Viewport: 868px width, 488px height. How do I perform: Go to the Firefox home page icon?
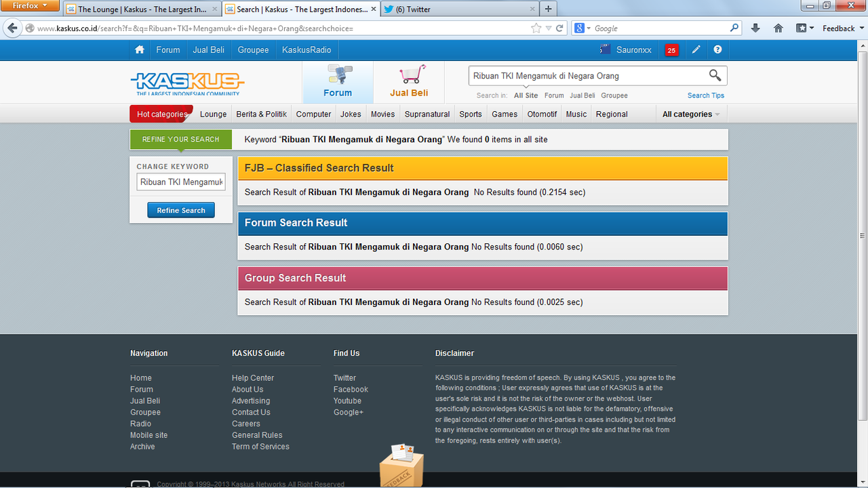778,28
